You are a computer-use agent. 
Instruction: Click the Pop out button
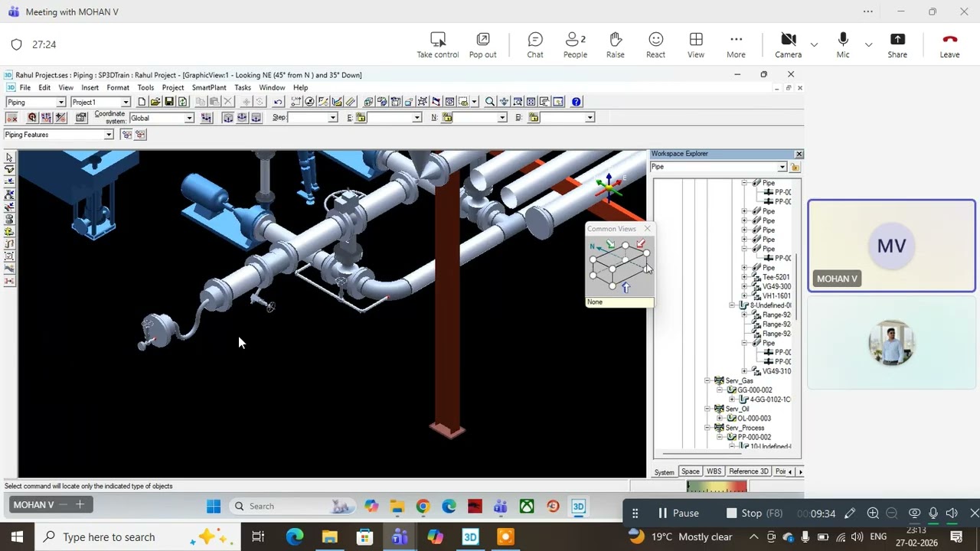(x=482, y=45)
